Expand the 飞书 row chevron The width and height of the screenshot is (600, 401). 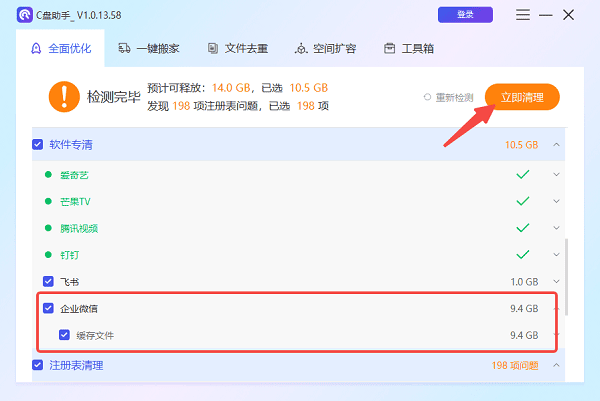point(556,282)
